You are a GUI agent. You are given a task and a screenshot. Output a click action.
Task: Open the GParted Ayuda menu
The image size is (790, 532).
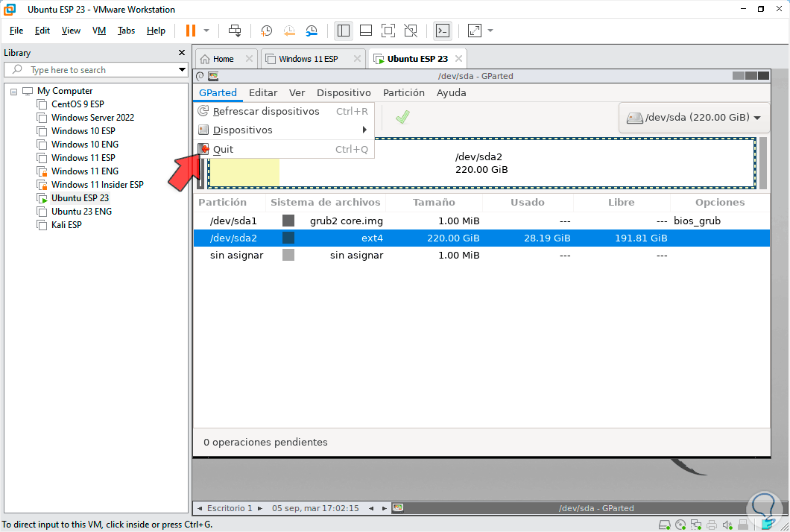(x=451, y=92)
